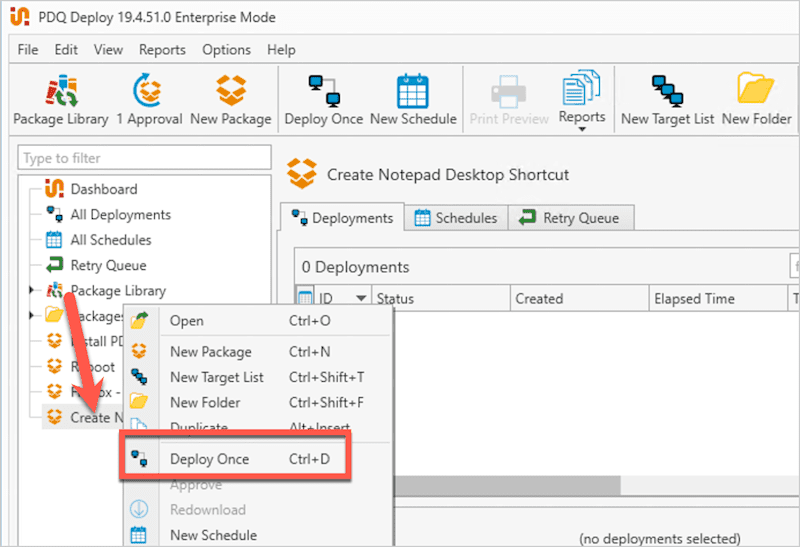This screenshot has width=800, height=547.
Task: Expand the Packages folder node
Action: click(x=31, y=315)
